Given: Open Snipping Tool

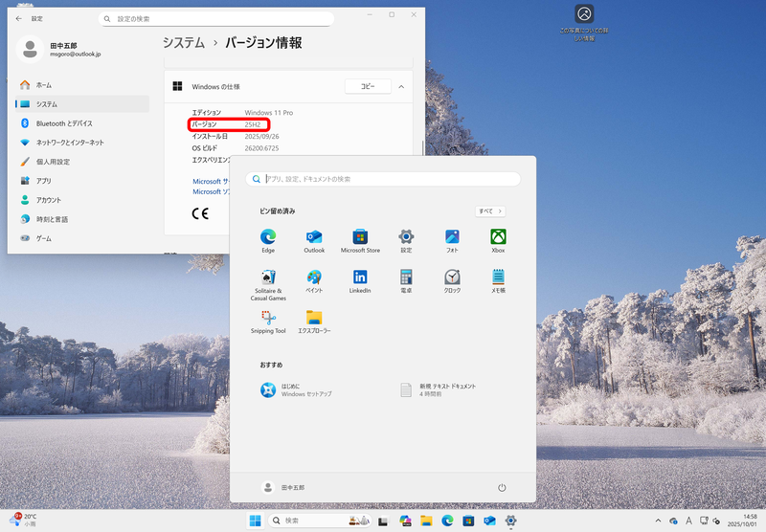Looking at the screenshot, I should [x=268, y=321].
